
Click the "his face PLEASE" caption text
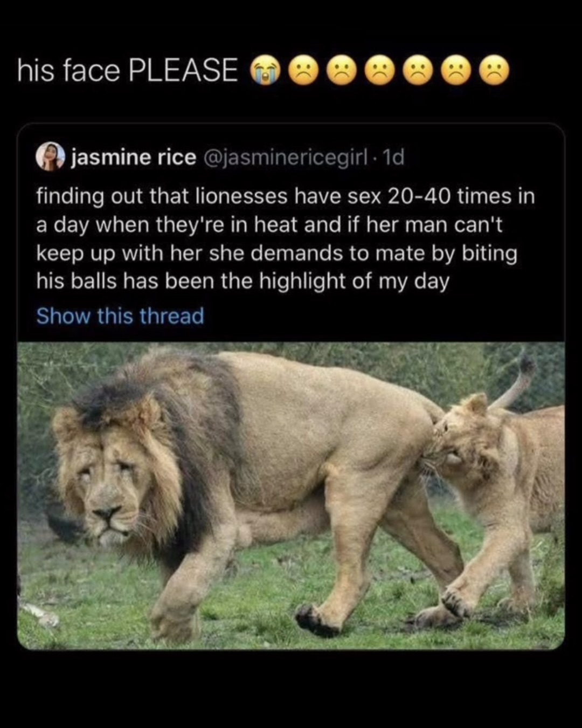point(128,71)
